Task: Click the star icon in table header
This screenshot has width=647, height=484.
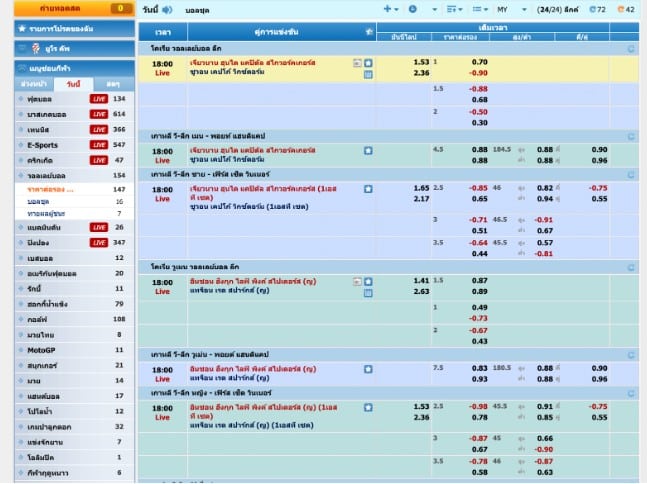Action: [x=369, y=32]
